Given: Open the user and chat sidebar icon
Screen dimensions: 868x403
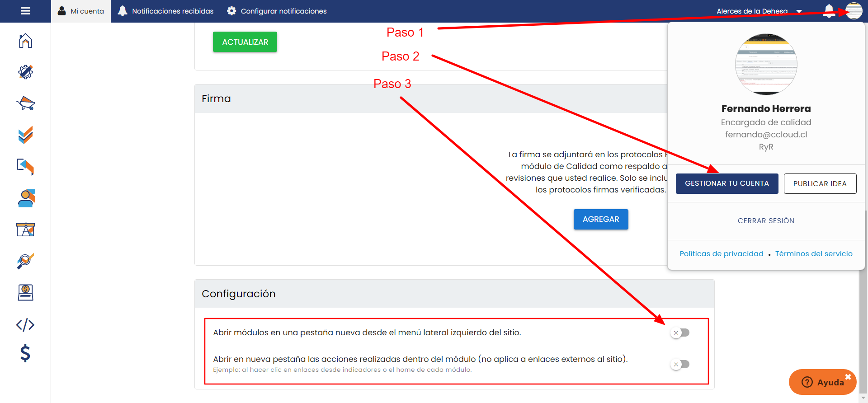Looking at the screenshot, I should click(x=25, y=198).
